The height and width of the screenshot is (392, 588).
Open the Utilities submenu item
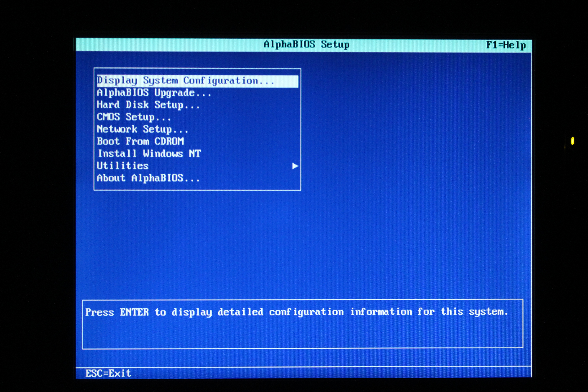pos(122,166)
